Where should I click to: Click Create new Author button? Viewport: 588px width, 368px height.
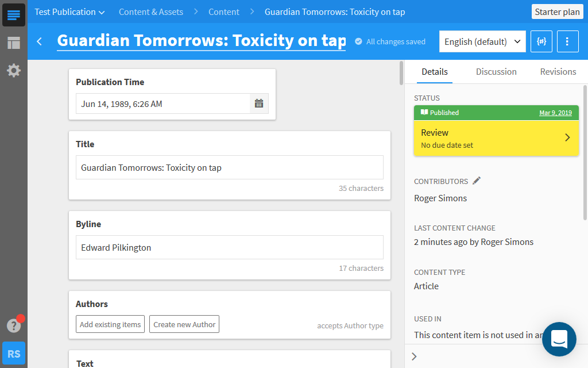184,324
